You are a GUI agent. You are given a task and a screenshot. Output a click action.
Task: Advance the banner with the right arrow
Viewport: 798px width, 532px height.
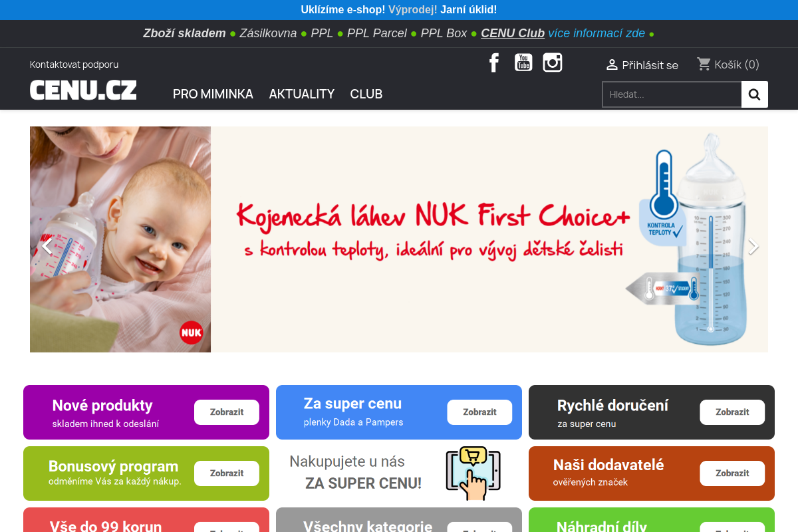click(x=752, y=246)
